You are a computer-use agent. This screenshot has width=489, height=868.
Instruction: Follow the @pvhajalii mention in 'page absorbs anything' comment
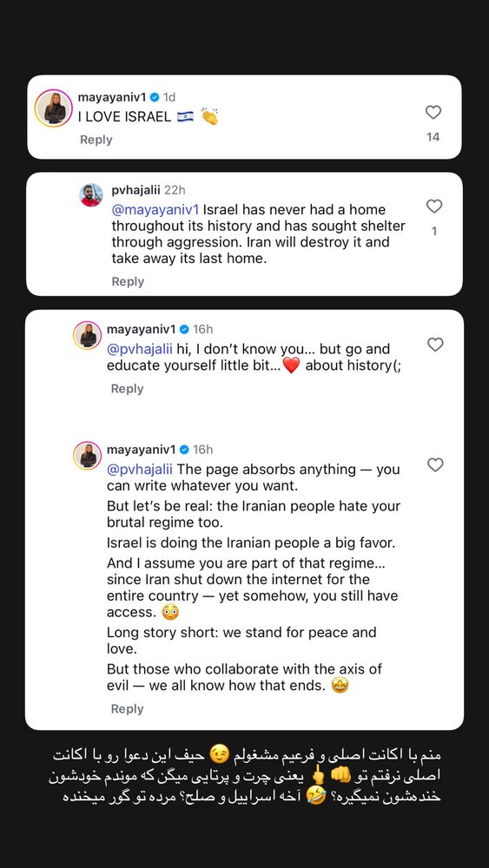pyautogui.click(x=140, y=470)
